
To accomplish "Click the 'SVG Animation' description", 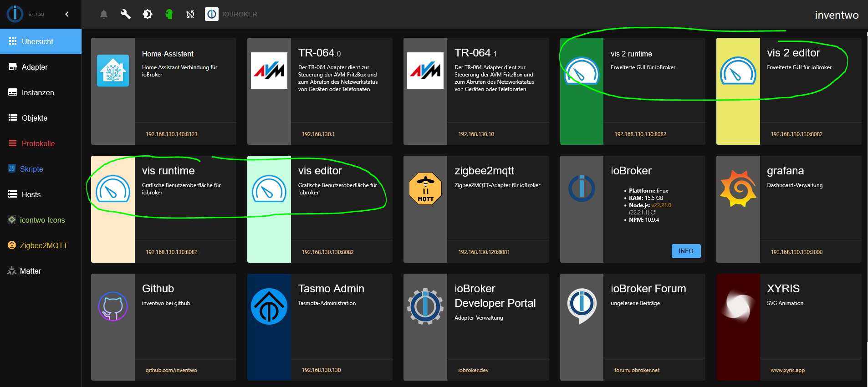I will (x=785, y=303).
